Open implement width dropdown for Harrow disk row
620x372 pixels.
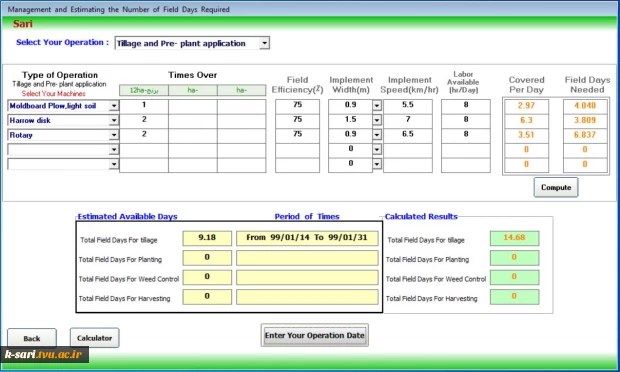pos(377,121)
